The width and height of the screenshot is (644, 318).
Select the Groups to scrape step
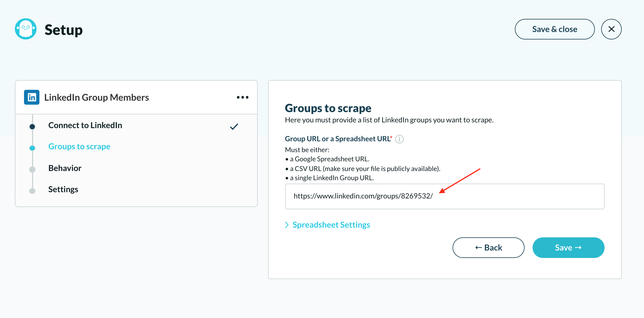79,146
